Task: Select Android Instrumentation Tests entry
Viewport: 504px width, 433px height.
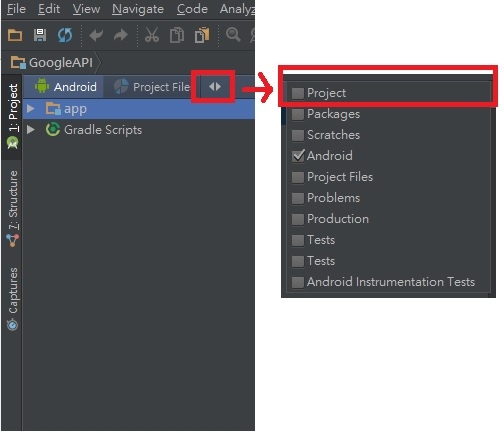Action: point(391,282)
